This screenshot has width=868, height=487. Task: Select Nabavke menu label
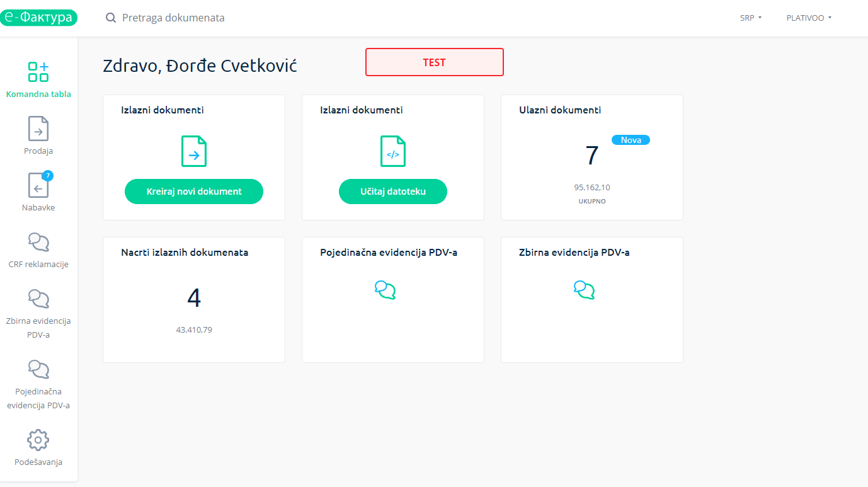coord(38,208)
